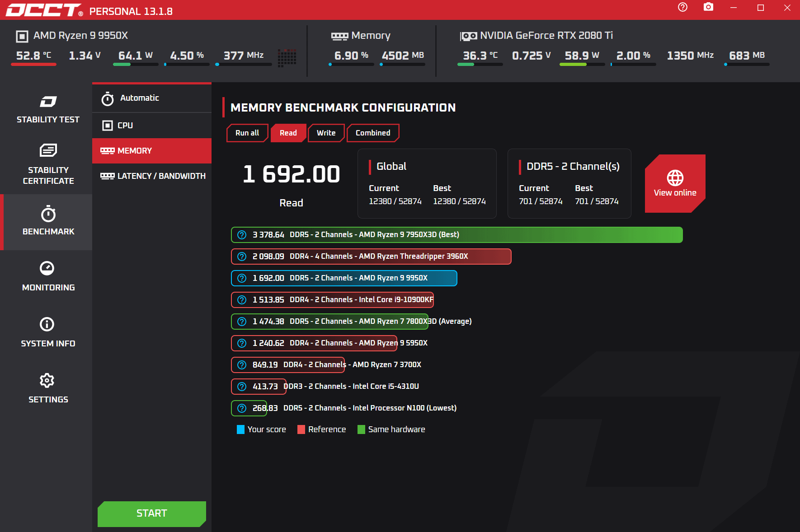The height and width of the screenshot is (532, 800).
Task: Click the GPU usage 2.00 % readout
Action: [x=633, y=56]
